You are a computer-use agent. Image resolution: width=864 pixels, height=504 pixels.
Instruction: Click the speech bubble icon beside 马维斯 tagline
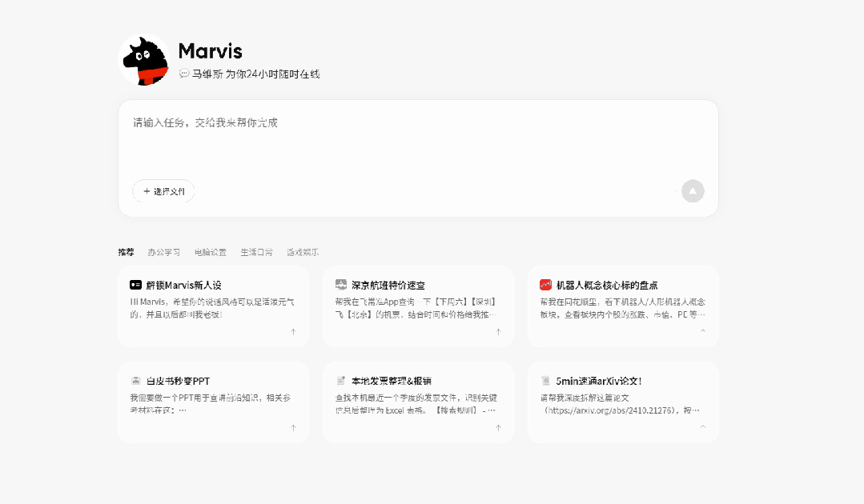click(184, 74)
